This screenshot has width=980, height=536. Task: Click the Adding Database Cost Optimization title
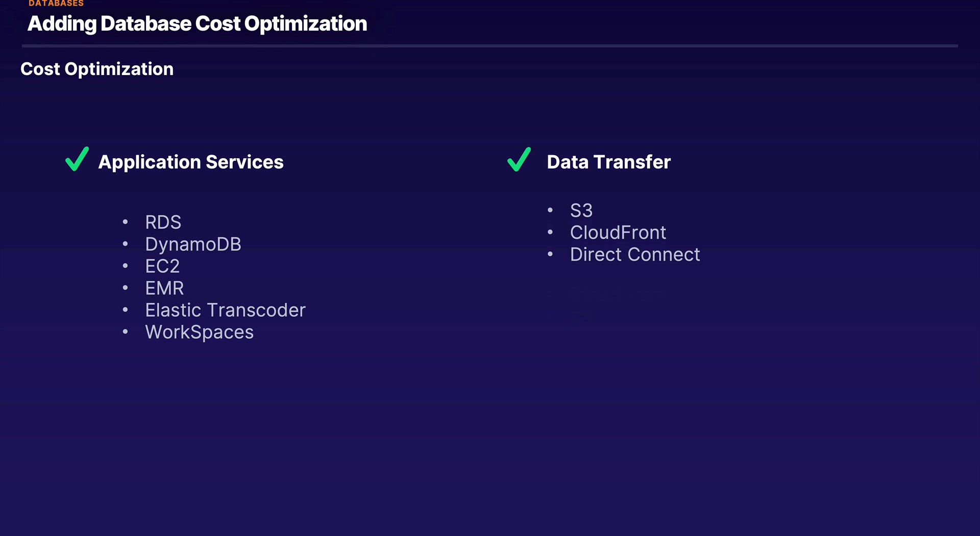point(197,24)
